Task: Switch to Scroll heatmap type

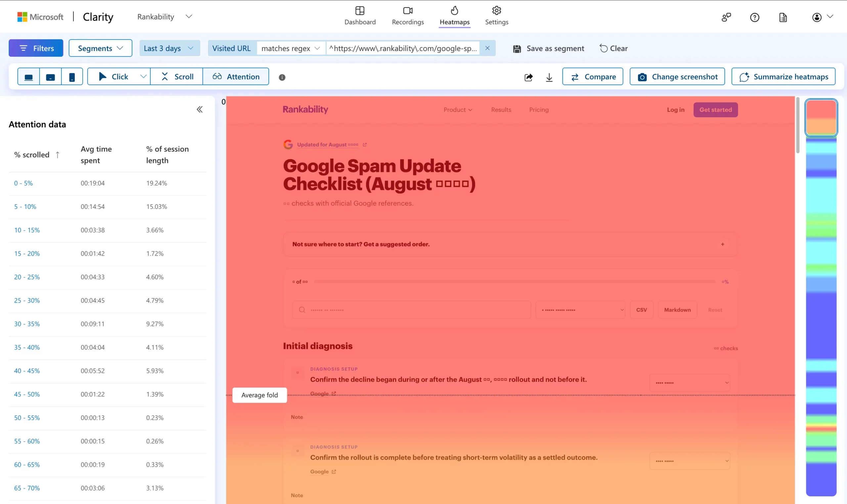Action: click(177, 77)
